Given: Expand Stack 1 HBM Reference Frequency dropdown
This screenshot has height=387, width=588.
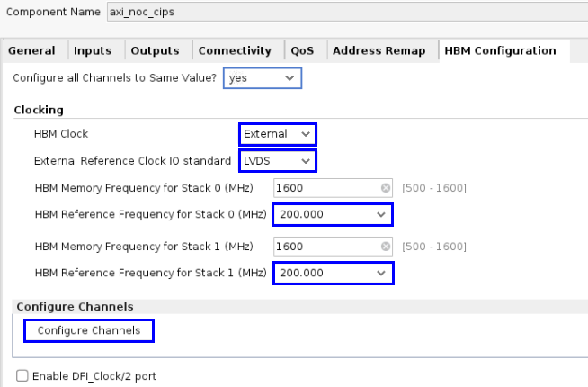Looking at the screenshot, I should (333, 273).
